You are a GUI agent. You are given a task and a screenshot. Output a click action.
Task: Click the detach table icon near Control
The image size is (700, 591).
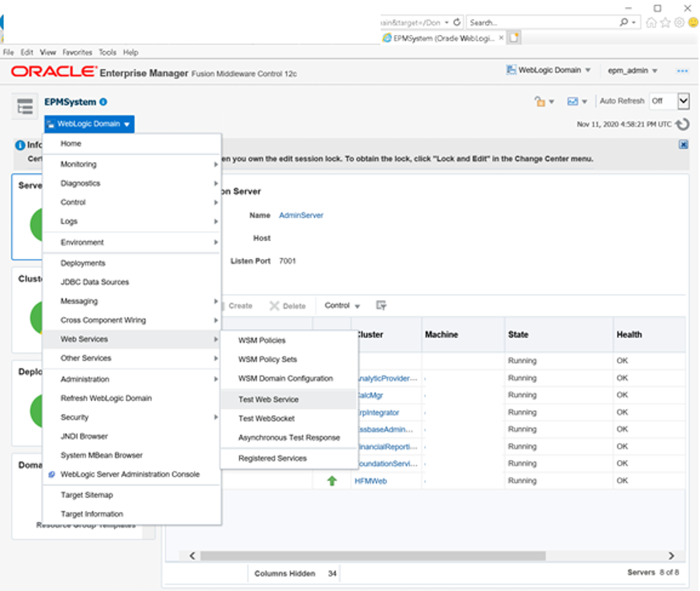(x=381, y=306)
